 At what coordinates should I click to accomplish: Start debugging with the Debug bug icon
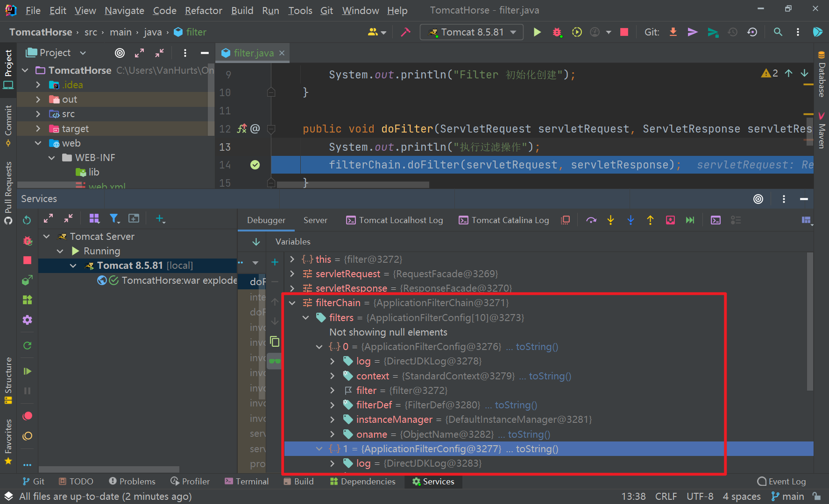pos(557,32)
